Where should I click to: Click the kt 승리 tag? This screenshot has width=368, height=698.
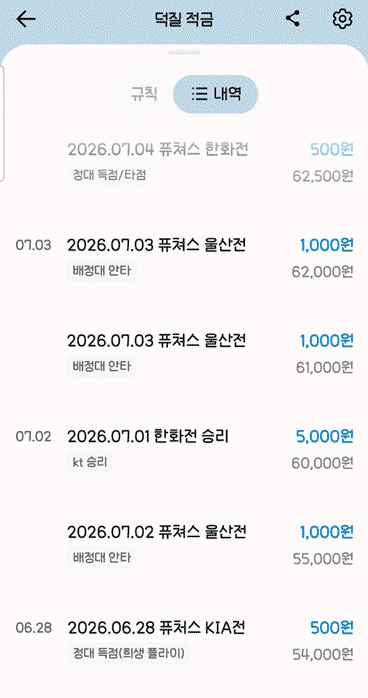pyautogui.click(x=90, y=463)
